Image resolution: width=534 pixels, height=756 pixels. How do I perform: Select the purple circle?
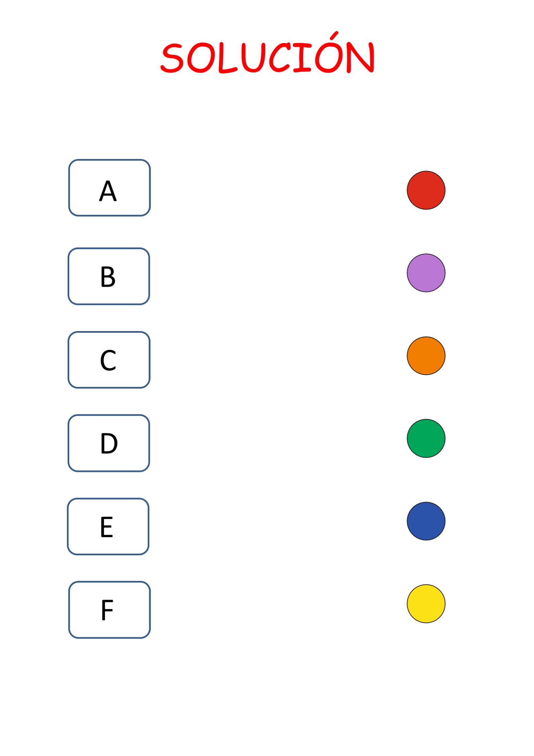pyautogui.click(x=426, y=273)
